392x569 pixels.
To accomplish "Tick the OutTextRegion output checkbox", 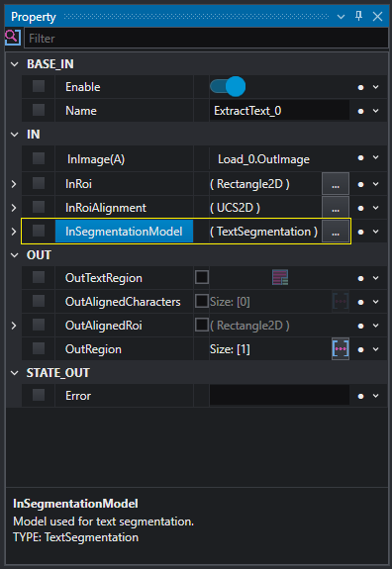I will (202, 277).
